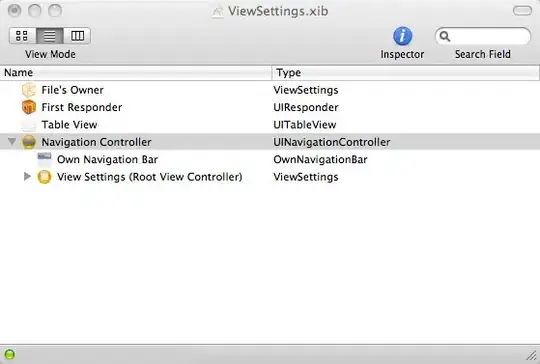Viewport: 540px width, 364px height.
Task: Select the Table View row
Action: coord(270,125)
